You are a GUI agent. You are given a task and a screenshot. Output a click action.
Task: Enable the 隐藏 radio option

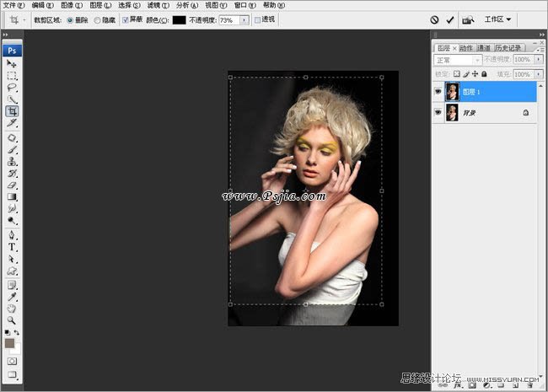(x=98, y=19)
